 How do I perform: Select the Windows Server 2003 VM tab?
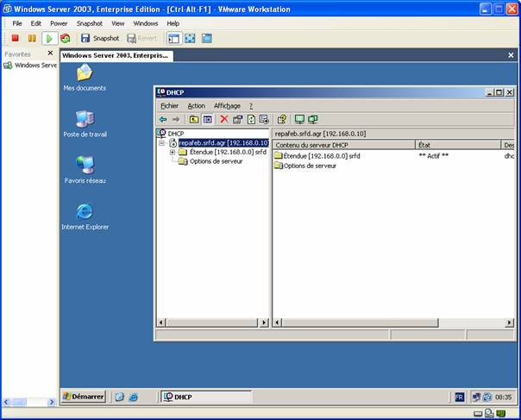point(116,55)
